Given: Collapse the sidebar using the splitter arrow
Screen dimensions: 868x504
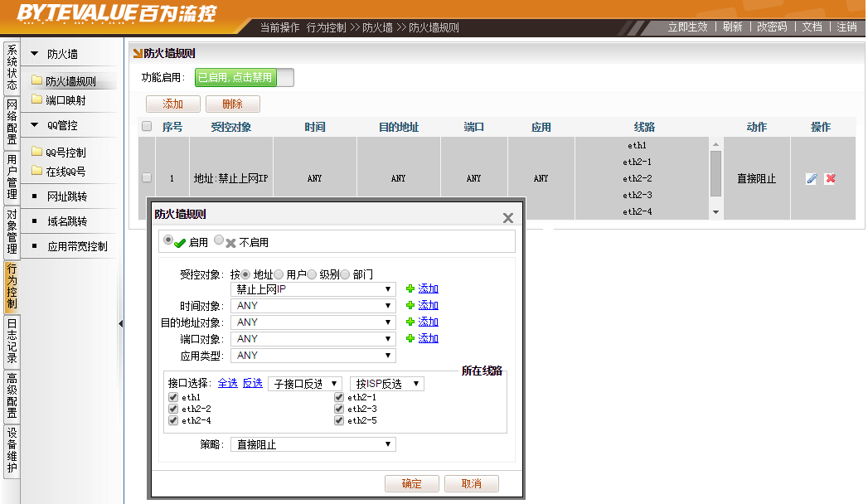Looking at the screenshot, I should click(x=120, y=323).
